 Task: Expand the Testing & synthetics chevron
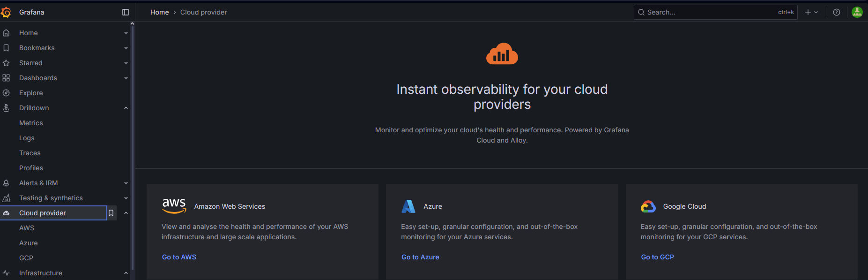pos(126,198)
